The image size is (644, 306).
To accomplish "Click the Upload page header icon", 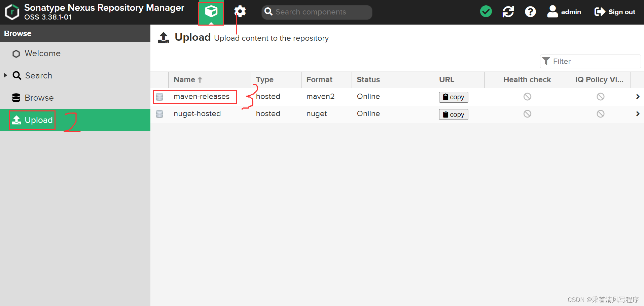I will (x=164, y=37).
